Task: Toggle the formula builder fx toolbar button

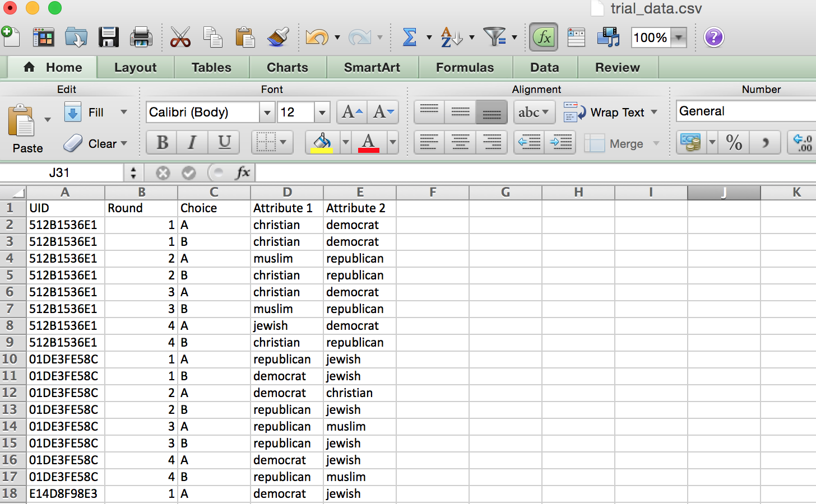Action: point(543,38)
